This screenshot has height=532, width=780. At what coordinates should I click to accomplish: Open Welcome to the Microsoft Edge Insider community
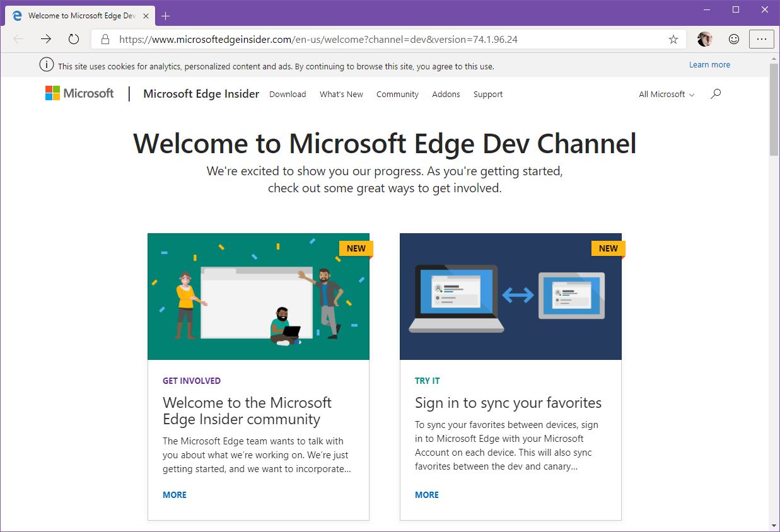pos(247,411)
